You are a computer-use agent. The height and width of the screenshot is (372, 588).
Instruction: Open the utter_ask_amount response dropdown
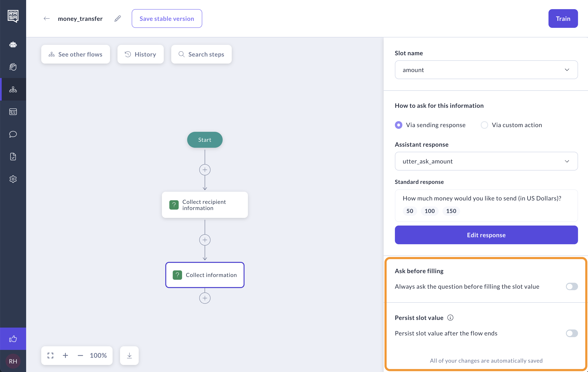(x=486, y=161)
